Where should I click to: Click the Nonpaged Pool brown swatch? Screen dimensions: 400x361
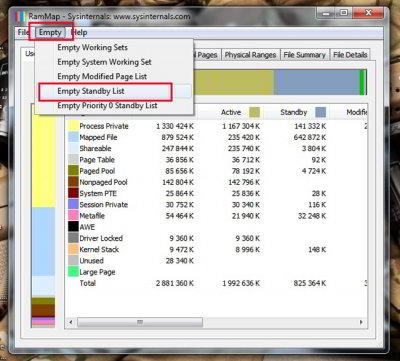(73, 182)
